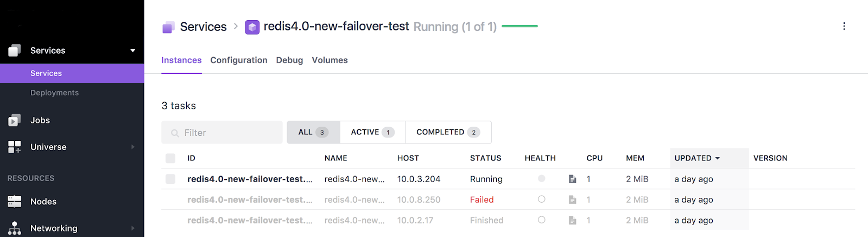
Task: Sort by the UPDATED column header
Action: point(697,158)
